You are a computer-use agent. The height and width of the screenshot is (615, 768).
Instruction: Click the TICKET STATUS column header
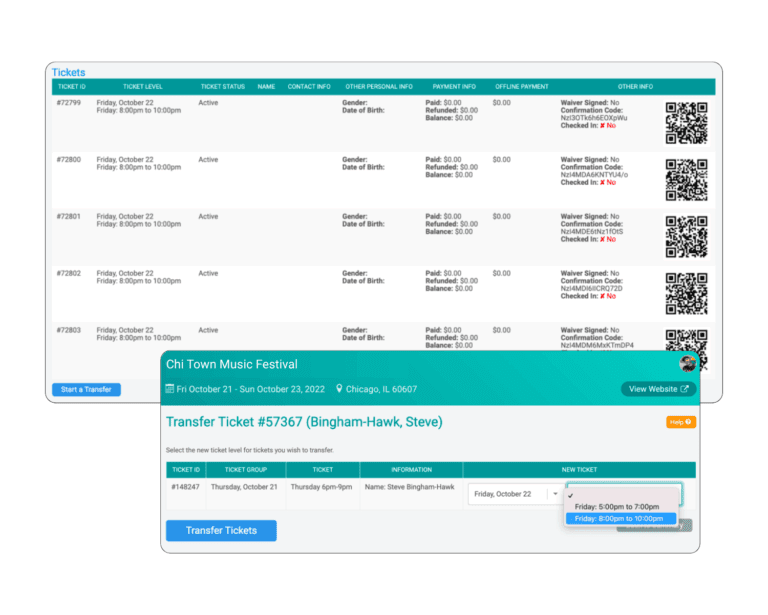(x=222, y=87)
